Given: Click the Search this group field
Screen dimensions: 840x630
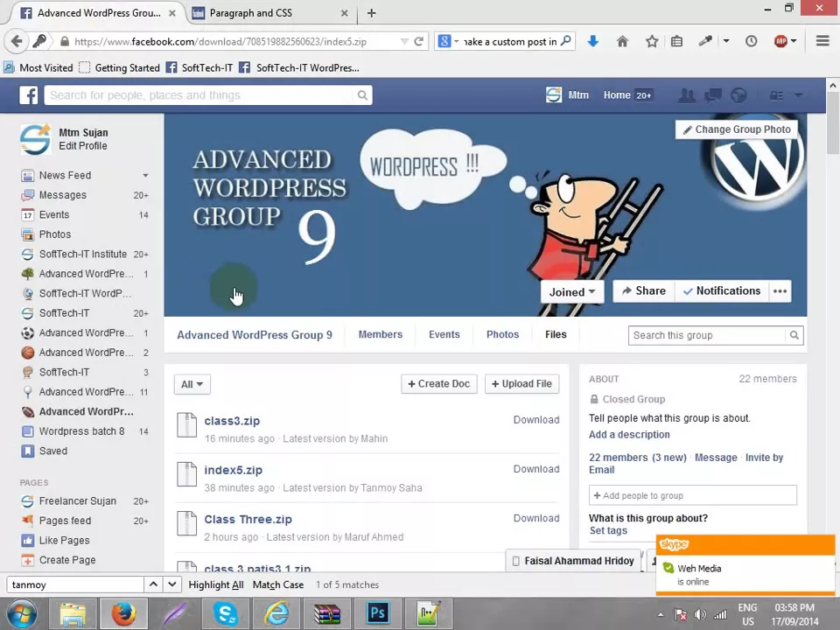Looking at the screenshot, I should point(707,335).
